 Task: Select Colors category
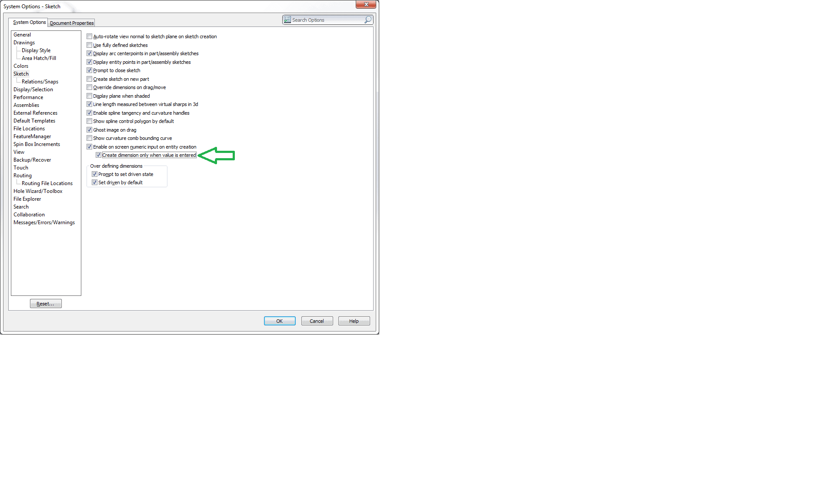(x=21, y=66)
